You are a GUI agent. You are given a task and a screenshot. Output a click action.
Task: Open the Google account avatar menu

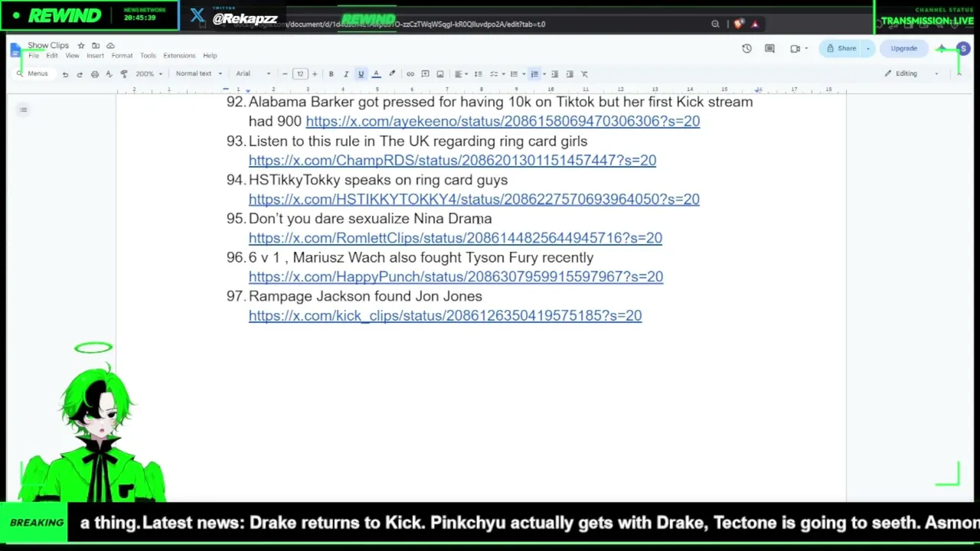point(964,49)
